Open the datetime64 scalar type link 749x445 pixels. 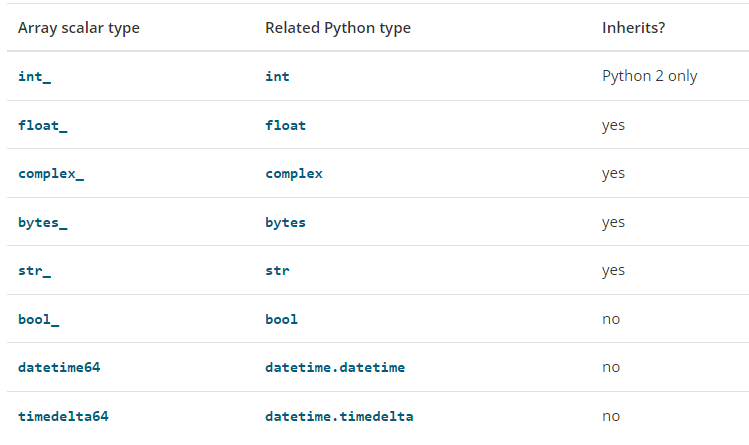[59, 367]
